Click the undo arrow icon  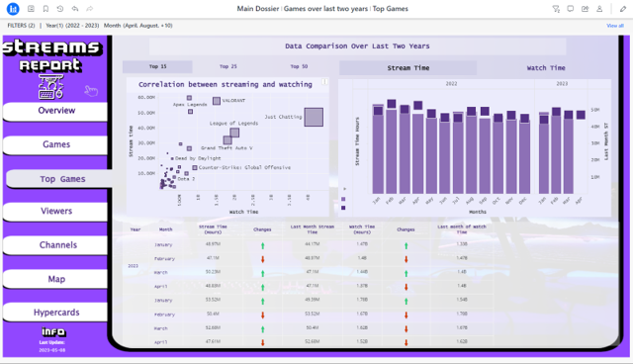tap(75, 9)
